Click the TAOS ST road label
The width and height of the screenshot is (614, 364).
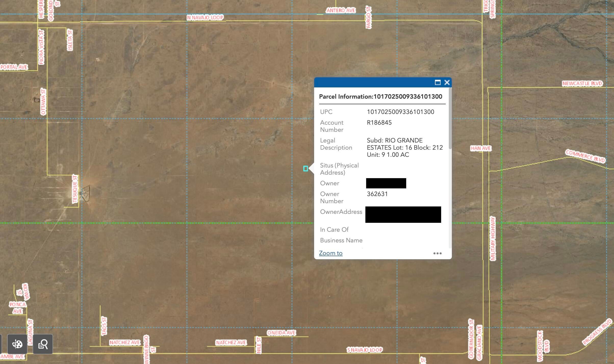pyautogui.click(x=104, y=326)
